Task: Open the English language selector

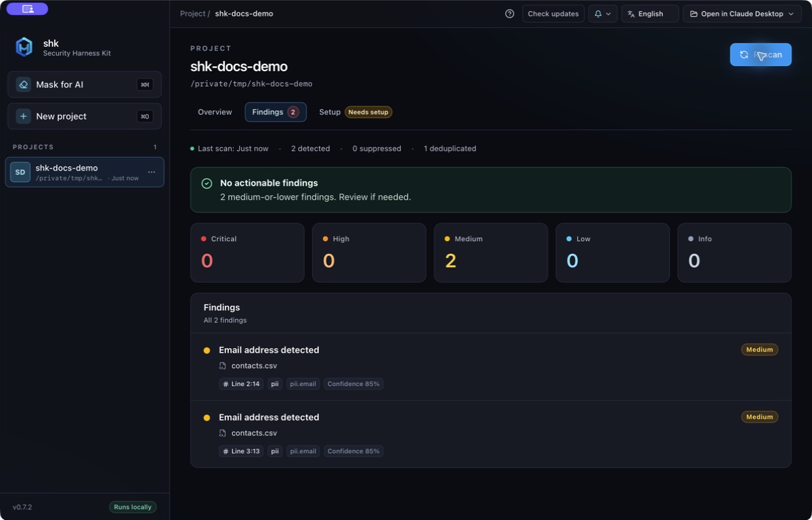Action: tap(650, 14)
